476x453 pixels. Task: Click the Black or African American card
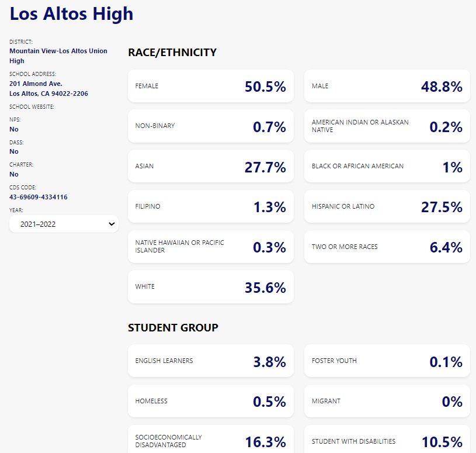tap(387, 167)
